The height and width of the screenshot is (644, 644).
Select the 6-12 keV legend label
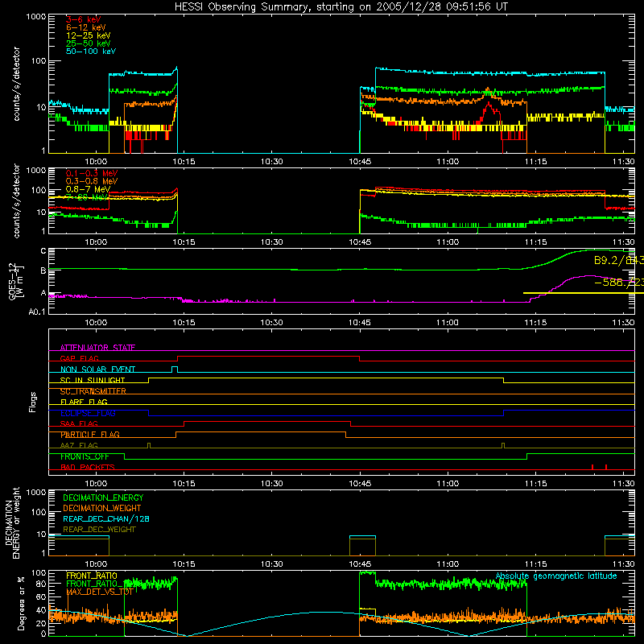86,27
